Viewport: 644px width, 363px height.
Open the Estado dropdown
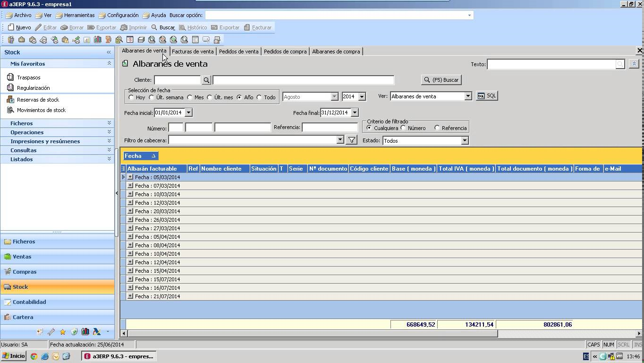click(x=465, y=141)
